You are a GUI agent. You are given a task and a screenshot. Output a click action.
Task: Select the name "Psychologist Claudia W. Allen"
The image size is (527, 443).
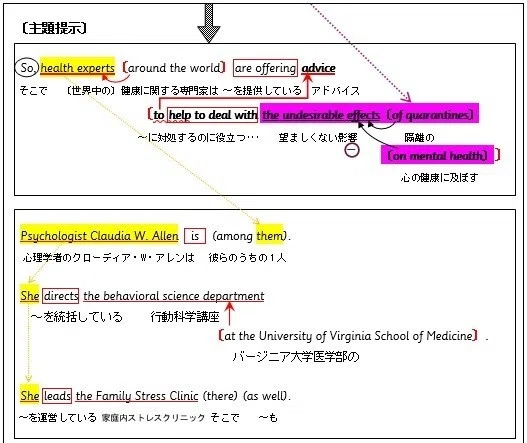point(99,235)
